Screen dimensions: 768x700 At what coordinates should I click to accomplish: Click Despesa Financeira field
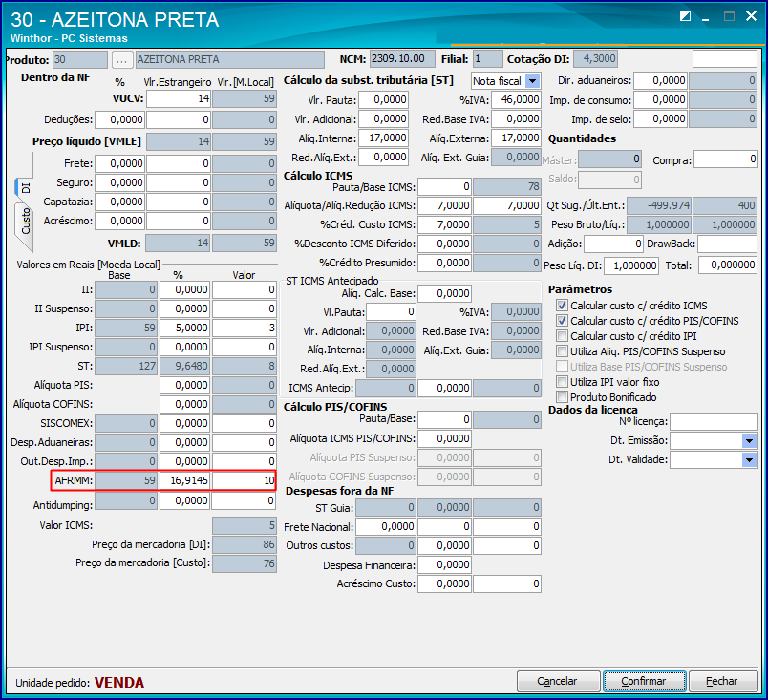445,565
